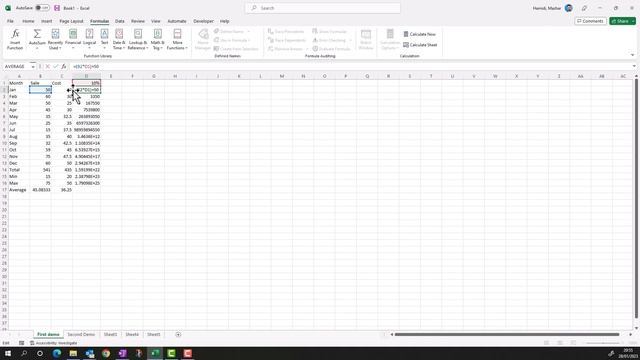640x360 pixels.
Task: Open the Error Checking dropdown
Action: click(x=350, y=40)
